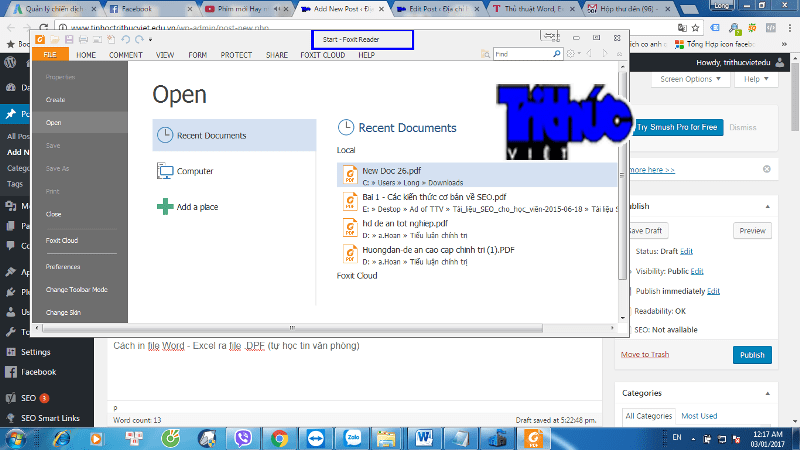
Task: Open TeamViewer from the taskbar
Action: [316, 438]
